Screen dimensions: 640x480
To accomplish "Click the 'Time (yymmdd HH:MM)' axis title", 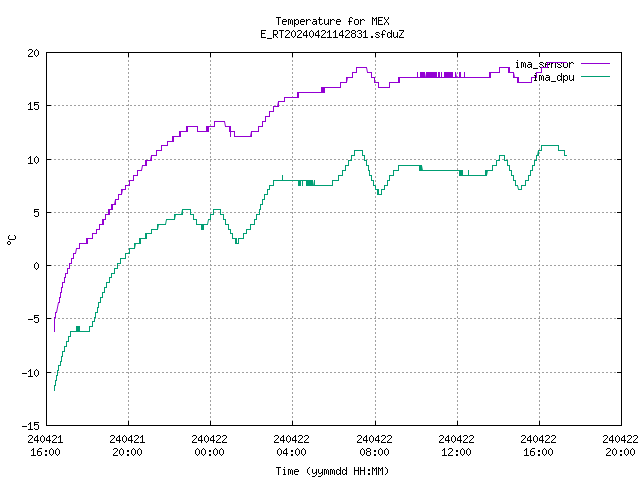I will (332, 471).
